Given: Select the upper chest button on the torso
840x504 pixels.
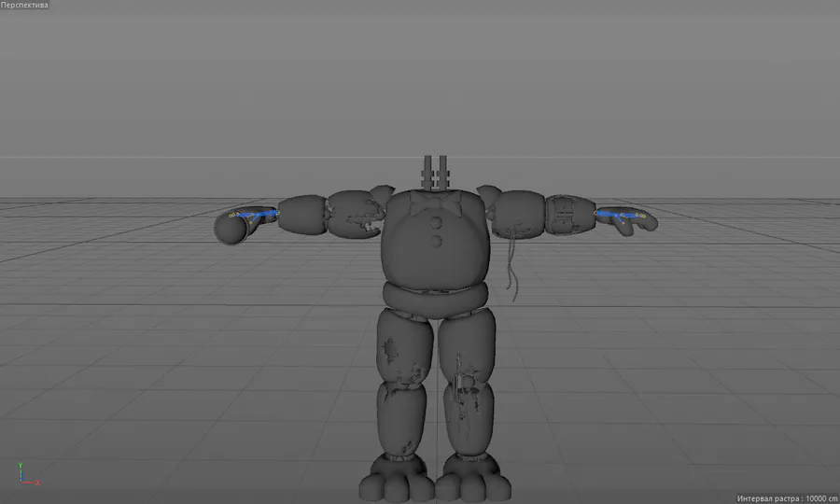Looking at the screenshot, I should (x=436, y=222).
